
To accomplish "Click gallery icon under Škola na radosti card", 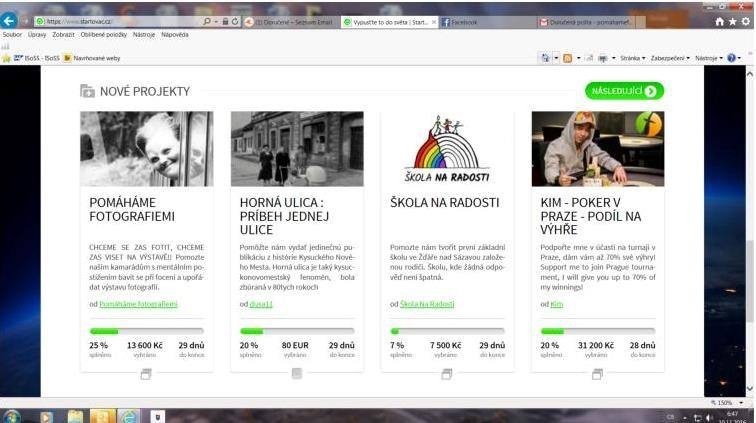I will point(447,374).
